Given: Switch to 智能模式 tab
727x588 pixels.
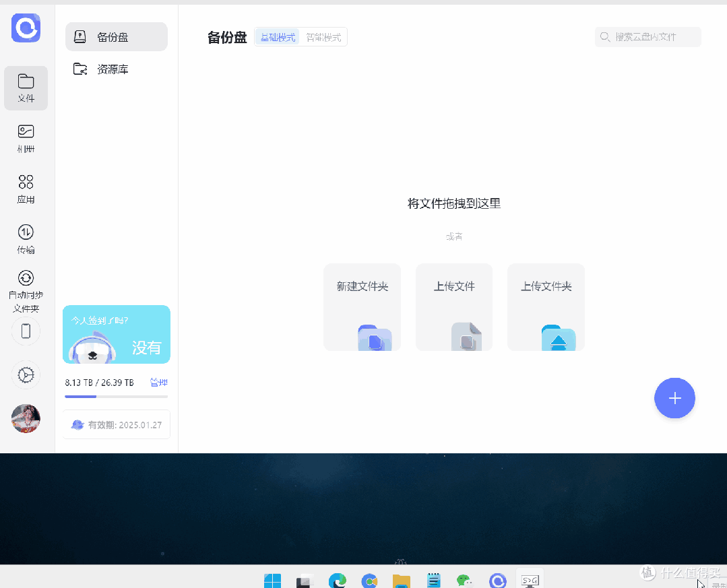Looking at the screenshot, I should tap(323, 37).
